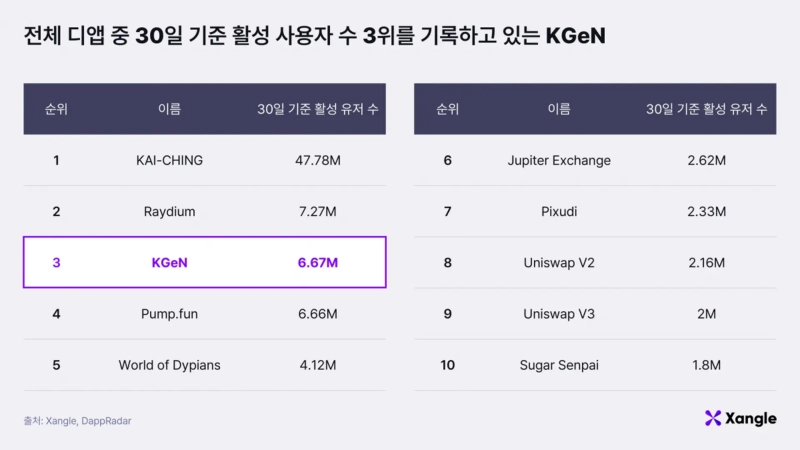Click the 1.8M value for Sugar Senpai
The width and height of the screenshot is (800, 450).
(706, 365)
